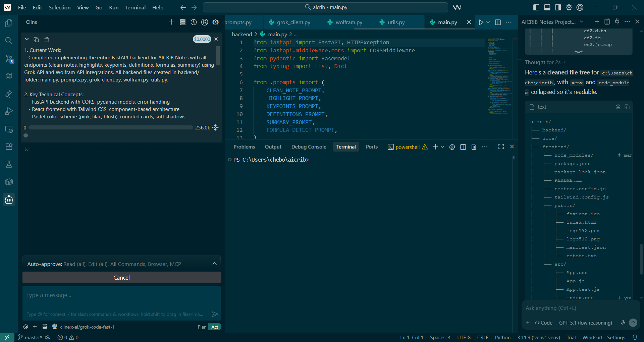The image size is (644, 342).
Task: Open the Source Control view in activity bar
Action: (9, 59)
